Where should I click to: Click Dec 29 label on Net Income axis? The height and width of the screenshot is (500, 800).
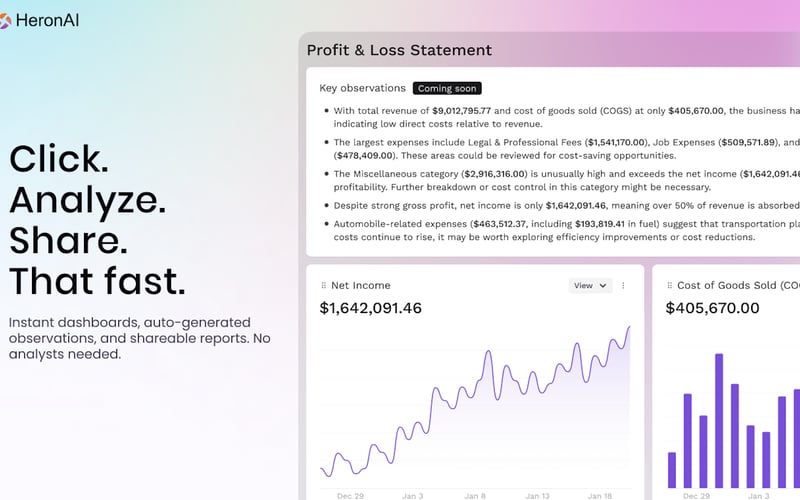(351, 496)
